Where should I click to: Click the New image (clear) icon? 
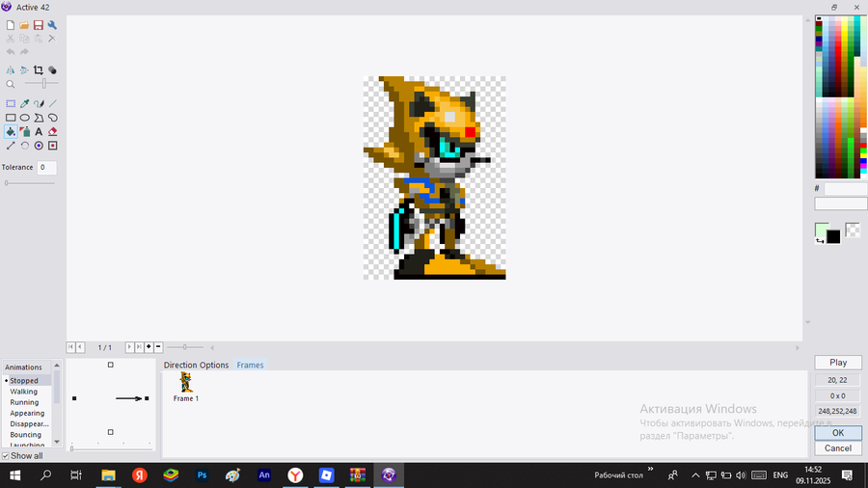[11, 25]
